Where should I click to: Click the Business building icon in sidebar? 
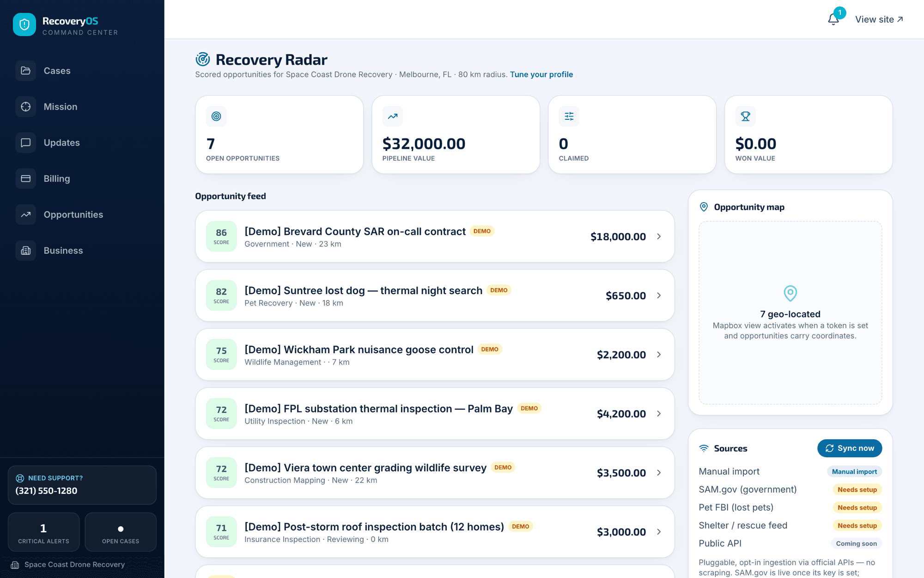click(x=26, y=251)
